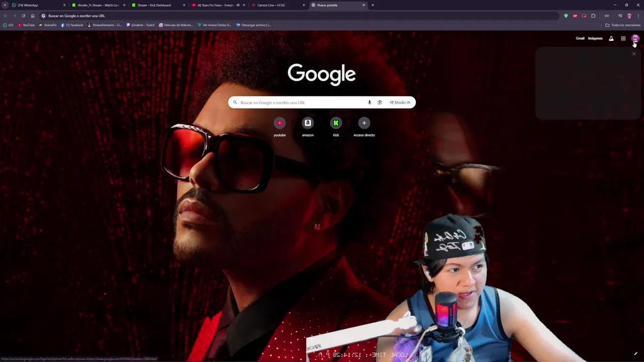The width and height of the screenshot is (644, 362).
Task: Go forward with the browser forward arrow
Action: 14,16
